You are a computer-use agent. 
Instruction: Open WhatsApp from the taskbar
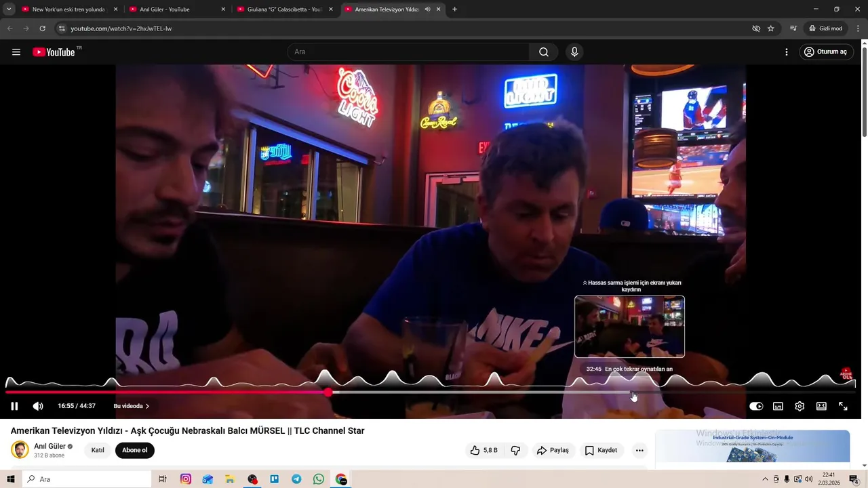tap(319, 479)
